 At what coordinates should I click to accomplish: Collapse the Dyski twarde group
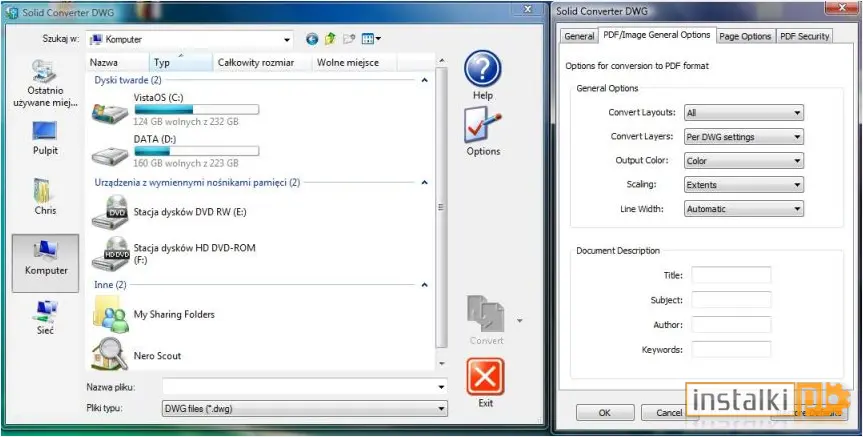(424, 80)
